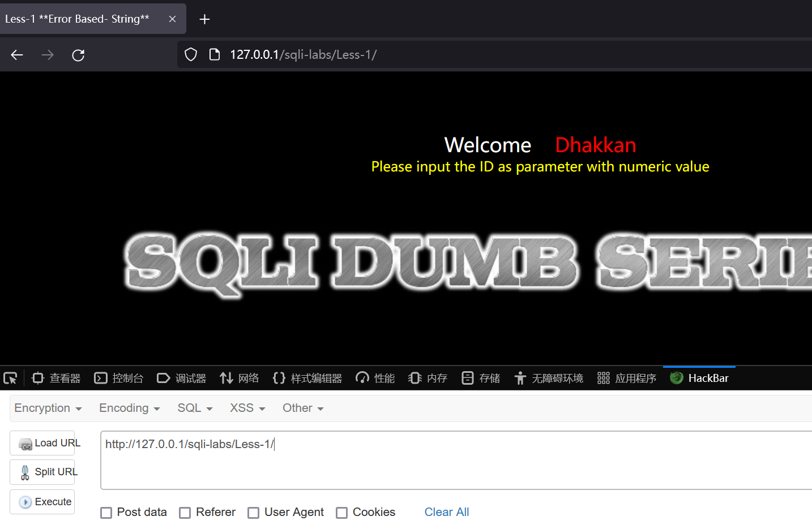Open the 性能 (Performance) panel

(x=375, y=377)
